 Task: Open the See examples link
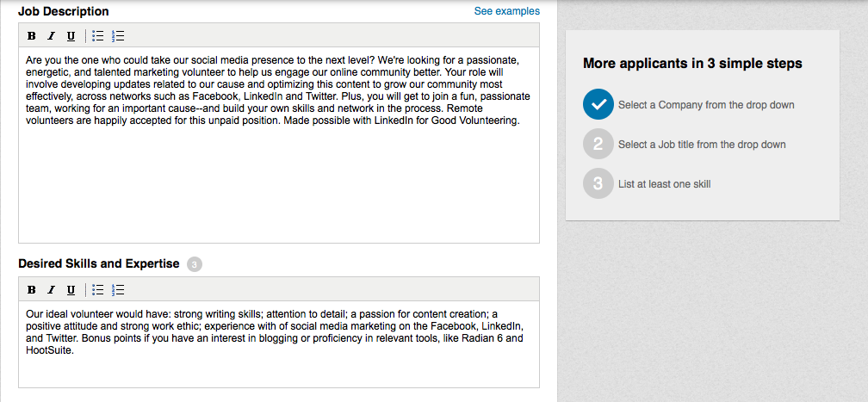506,11
